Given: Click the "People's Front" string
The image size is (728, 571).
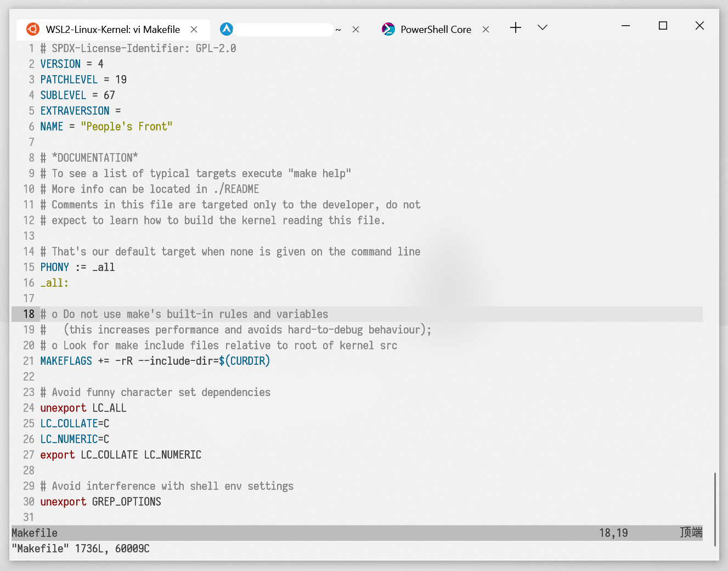Looking at the screenshot, I should point(127,127).
